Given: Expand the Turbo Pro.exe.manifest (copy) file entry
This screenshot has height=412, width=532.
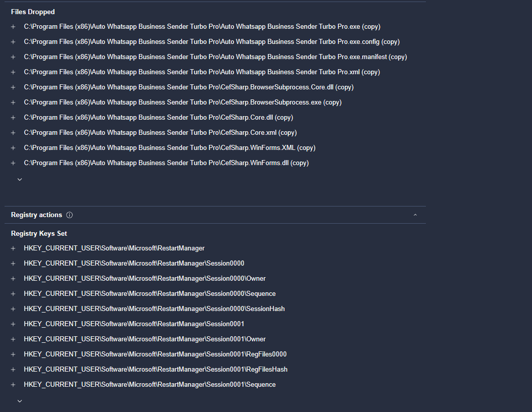Looking at the screenshot, I should (13, 57).
